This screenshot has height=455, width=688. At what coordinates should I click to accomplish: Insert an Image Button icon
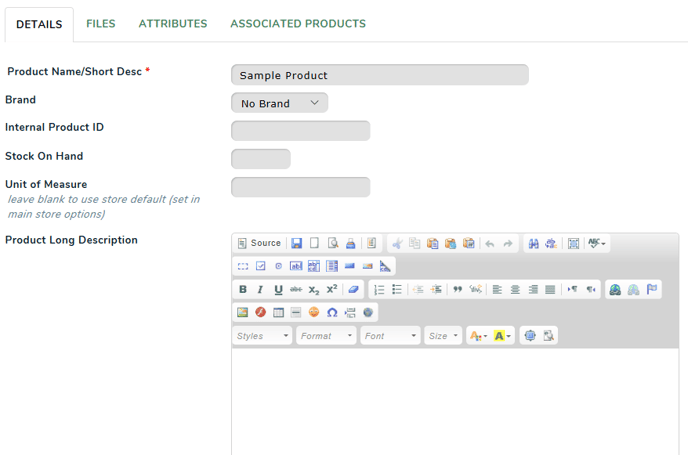[368, 266]
